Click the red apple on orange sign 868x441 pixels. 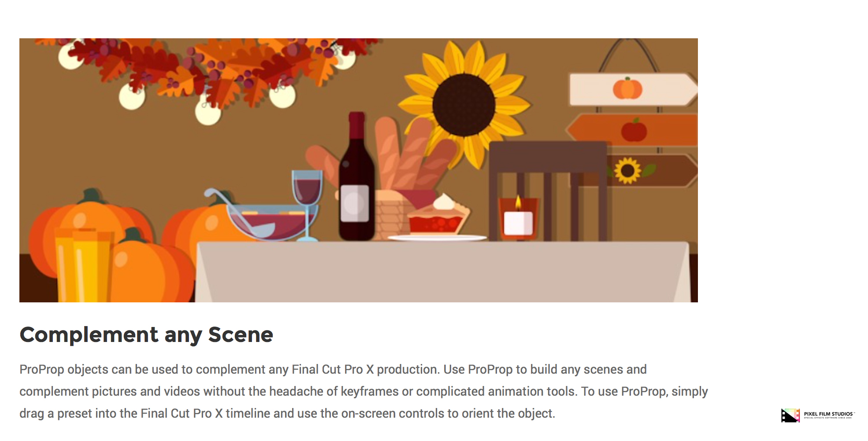(x=634, y=130)
